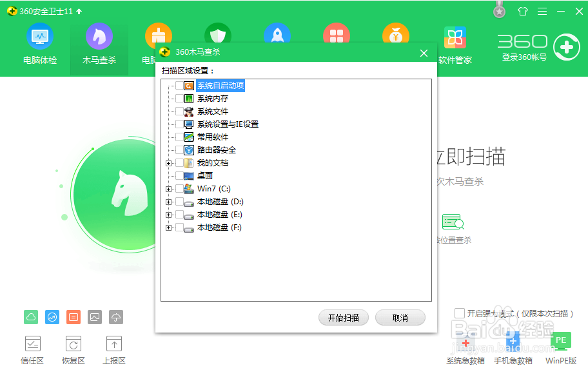The width and height of the screenshot is (588, 368).
Task: Click the blue circular engine icon
Action: pyautogui.click(x=52, y=317)
